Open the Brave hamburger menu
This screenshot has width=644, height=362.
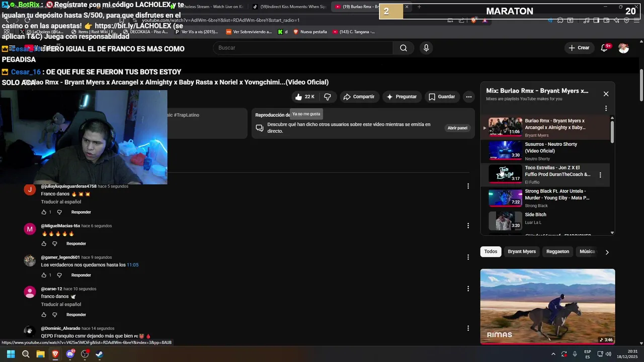tap(636, 20)
